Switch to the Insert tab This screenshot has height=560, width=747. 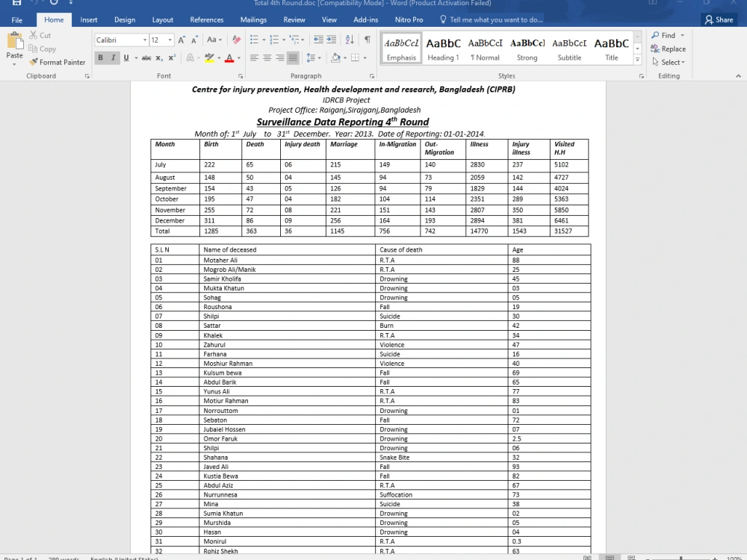click(89, 19)
